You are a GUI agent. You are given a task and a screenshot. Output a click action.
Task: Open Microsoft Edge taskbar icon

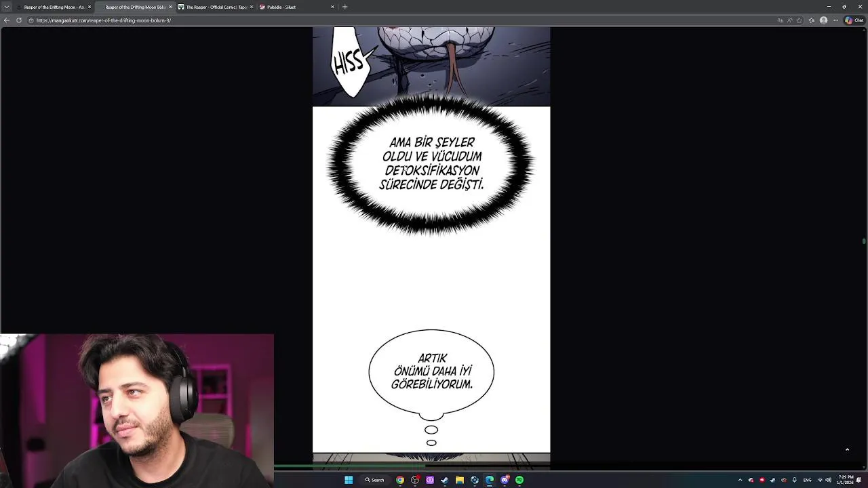(x=490, y=480)
